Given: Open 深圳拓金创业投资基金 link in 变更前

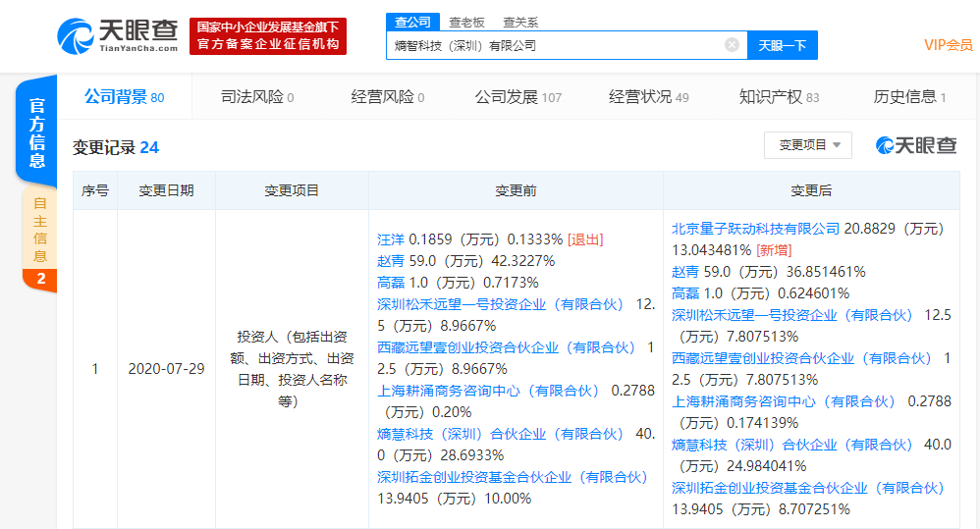Looking at the screenshot, I should click(x=513, y=477).
